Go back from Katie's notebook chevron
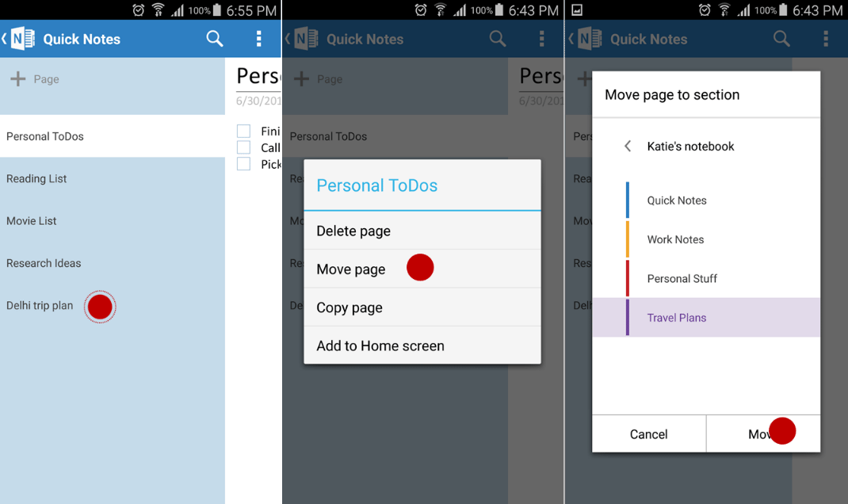 pyautogui.click(x=628, y=146)
